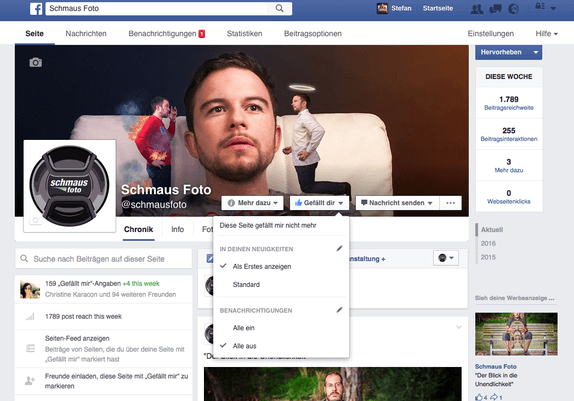The width and height of the screenshot is (574, 401).
Task: Expand post options chevron
Action: click(x=458, y=327)
